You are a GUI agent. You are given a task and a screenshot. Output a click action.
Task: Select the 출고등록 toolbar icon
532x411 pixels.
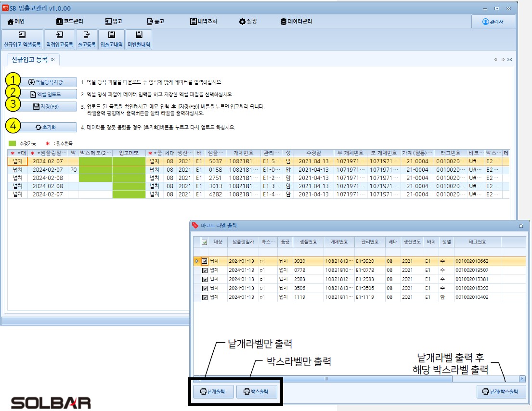click(87, 39)
